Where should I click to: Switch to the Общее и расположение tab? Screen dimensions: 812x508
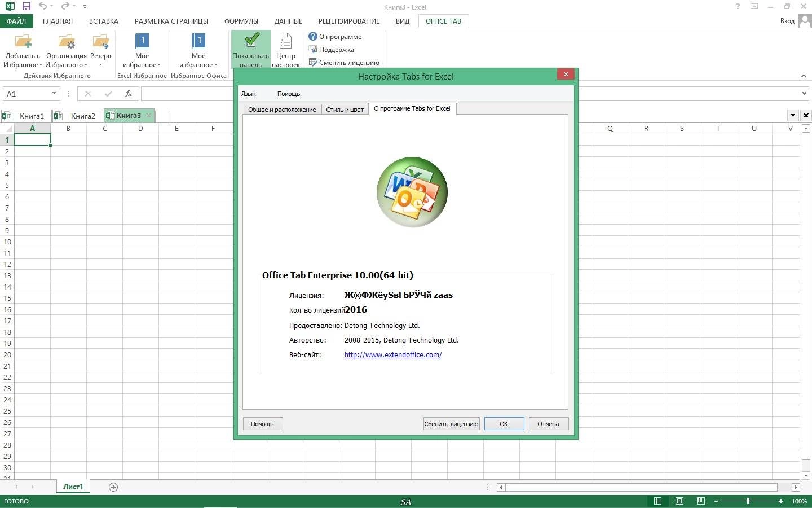282,110
